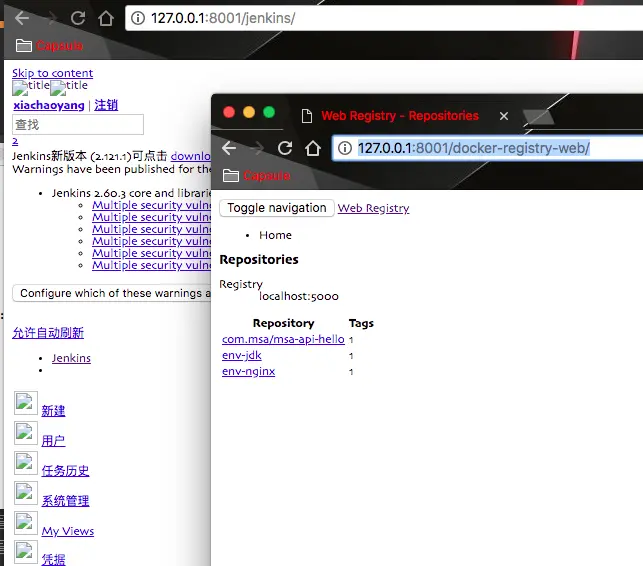Click icon next to 系统管理
The width and height of the screenshot is (643, 566).
coord(26,493)
